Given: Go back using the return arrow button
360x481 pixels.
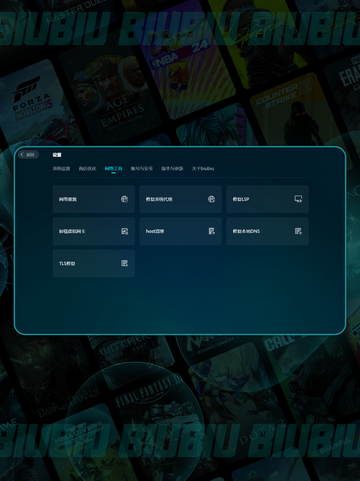Looking at the screenshot, I should pyautogui.click(x=28, y=155).
